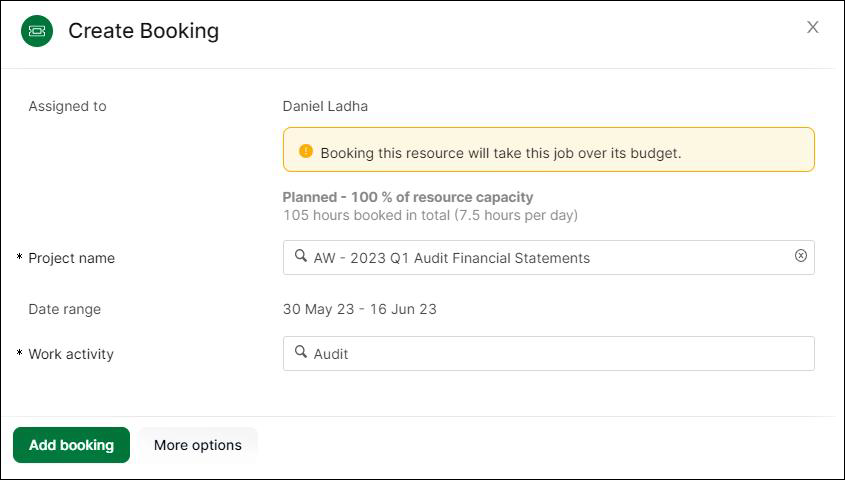Click the 30 May 23 - 16 Jun 23 date range
The width and height of the screenshot is (852, 485).
tap(359, 309)
